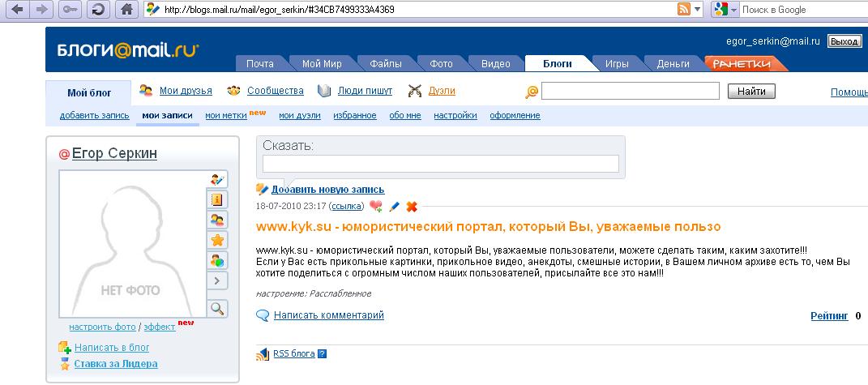Open the мои дуэли submenu link

click(x=300, y=115)
